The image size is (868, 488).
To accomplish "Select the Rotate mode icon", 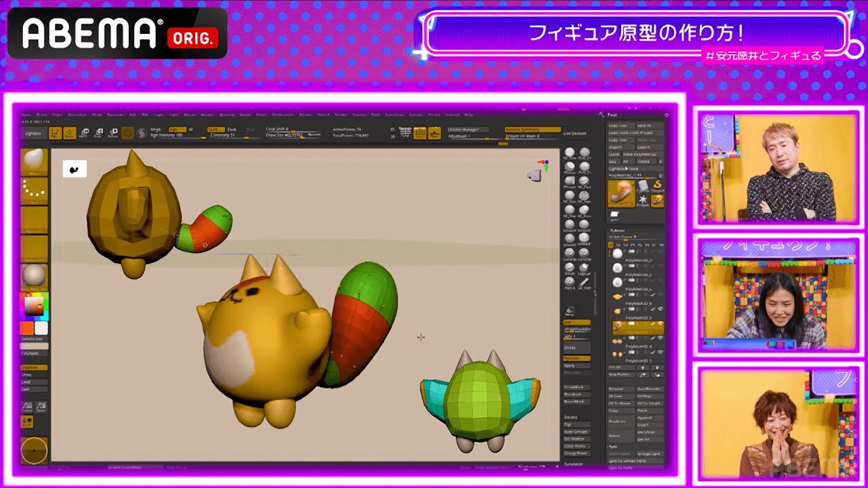I will [113, 133].
